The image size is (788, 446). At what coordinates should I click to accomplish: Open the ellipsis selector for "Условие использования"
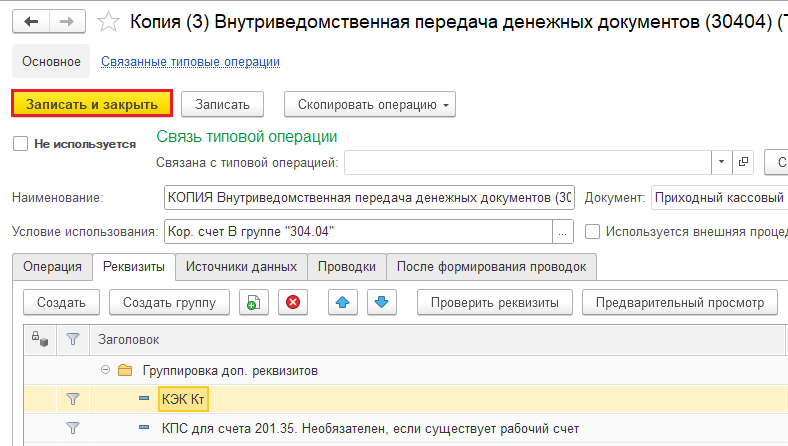tap(563, 232)
